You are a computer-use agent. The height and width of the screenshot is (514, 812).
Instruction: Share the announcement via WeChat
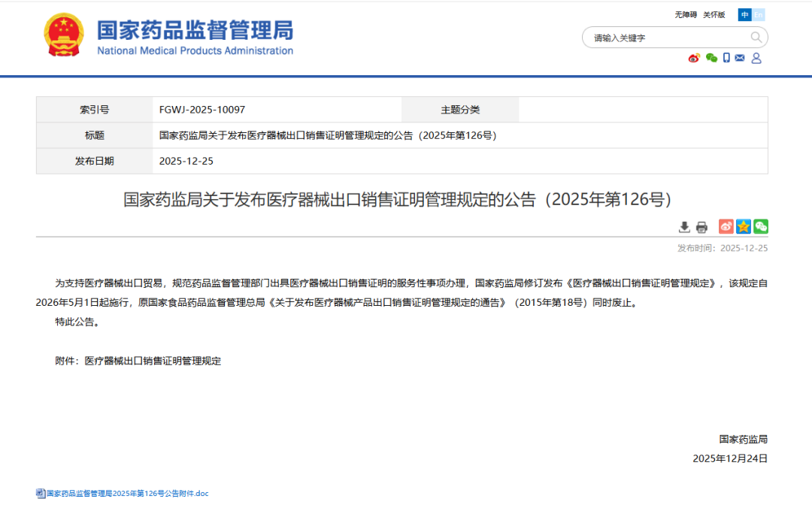tap(761, 225)
